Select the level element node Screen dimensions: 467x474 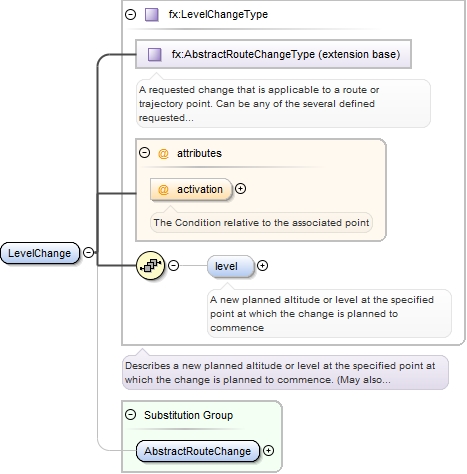click(230, 266)
